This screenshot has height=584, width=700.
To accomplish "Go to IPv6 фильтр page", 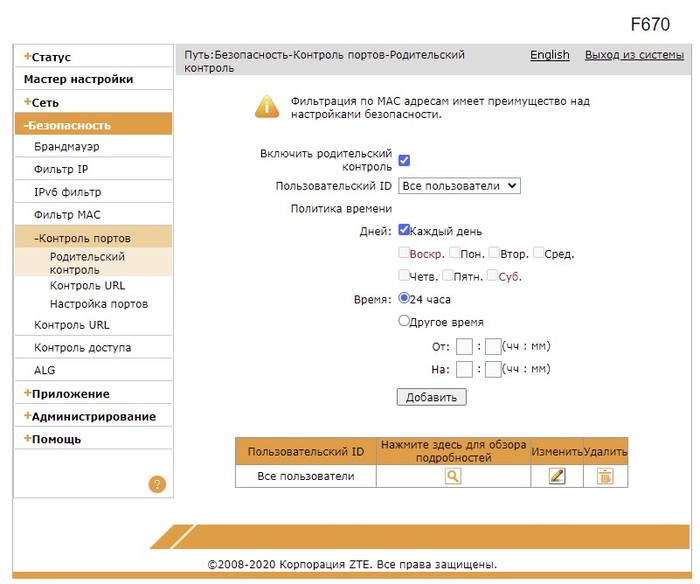I will point(67,192).
